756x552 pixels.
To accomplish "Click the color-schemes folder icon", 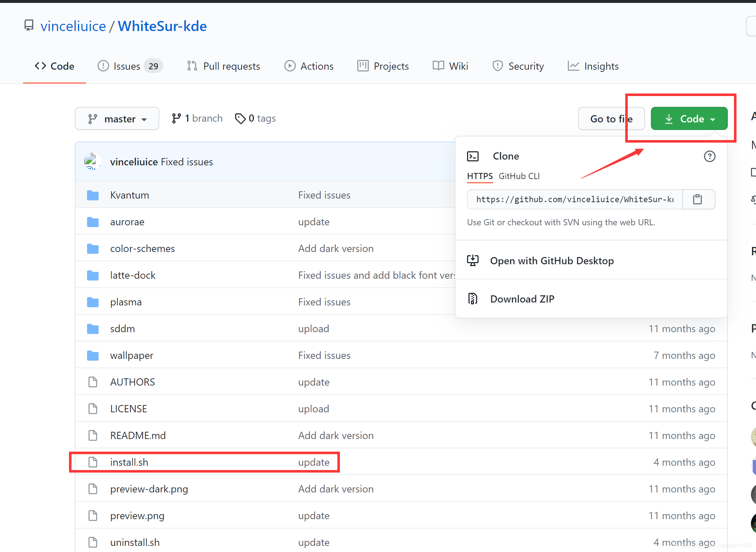I will 93,248.
